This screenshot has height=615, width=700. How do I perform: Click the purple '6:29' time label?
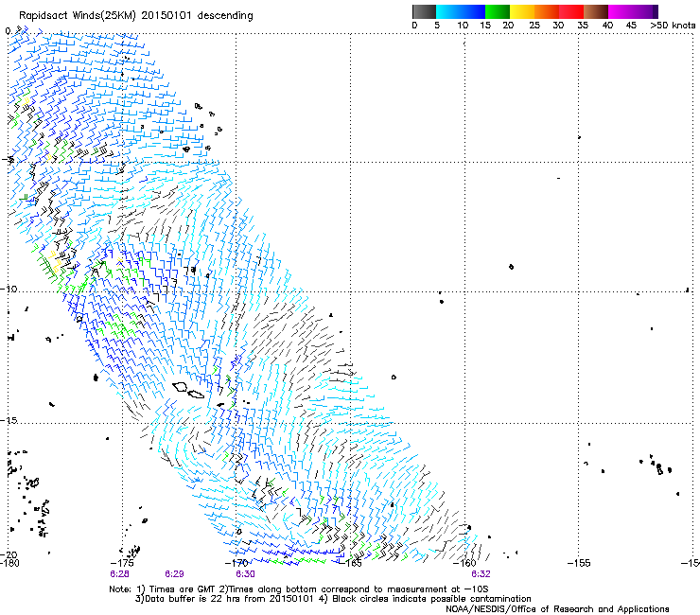(174, 574)
